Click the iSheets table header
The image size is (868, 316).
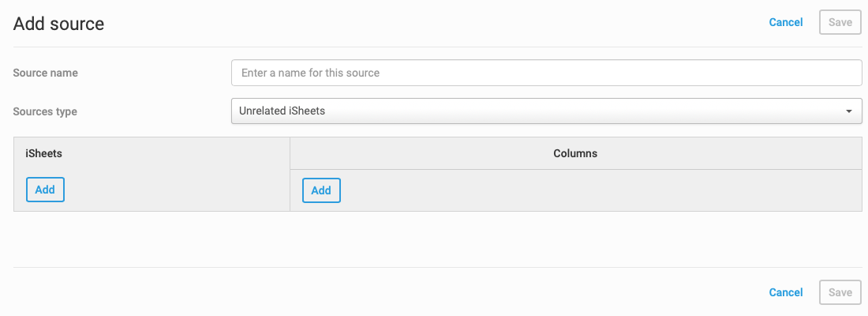[x=44, y=153]
